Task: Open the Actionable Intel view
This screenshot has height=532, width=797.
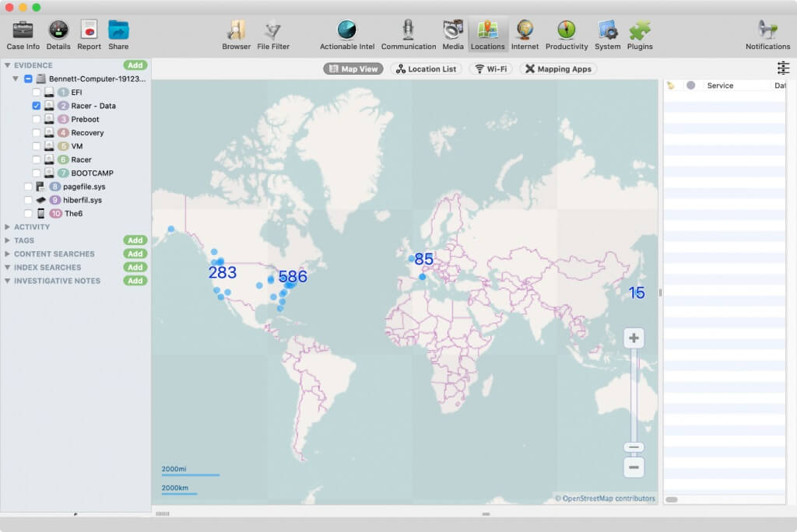Action: [x=346, y=31]
